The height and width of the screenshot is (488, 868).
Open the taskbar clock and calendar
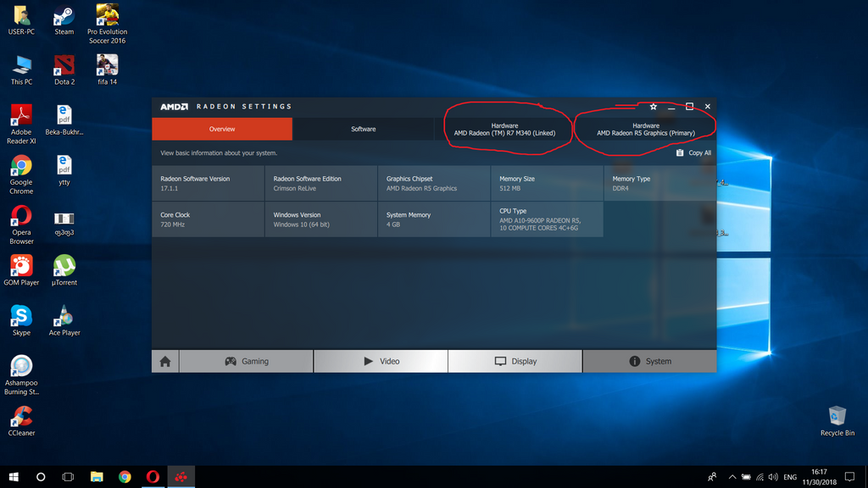coord(820,477)
